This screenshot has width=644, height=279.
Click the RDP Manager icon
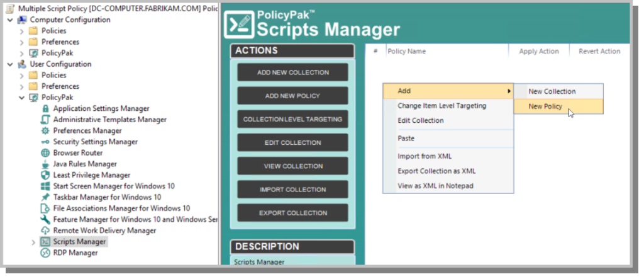click(45, 253)
